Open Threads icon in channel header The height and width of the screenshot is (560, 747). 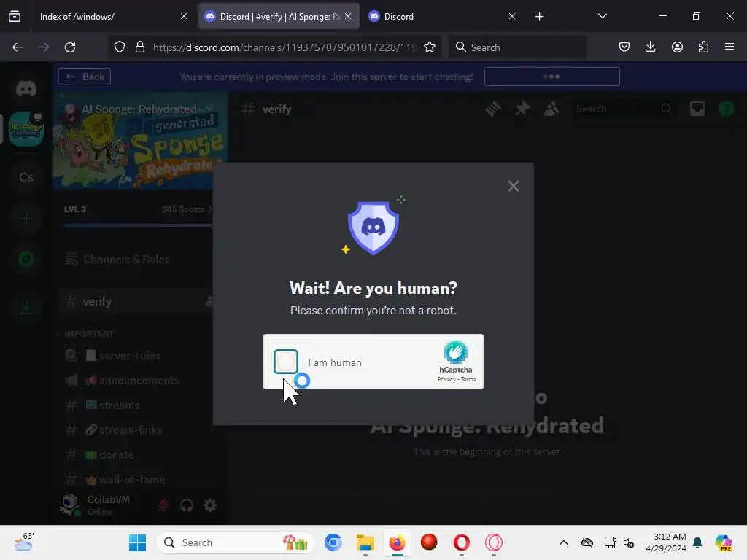click(493, 109)
